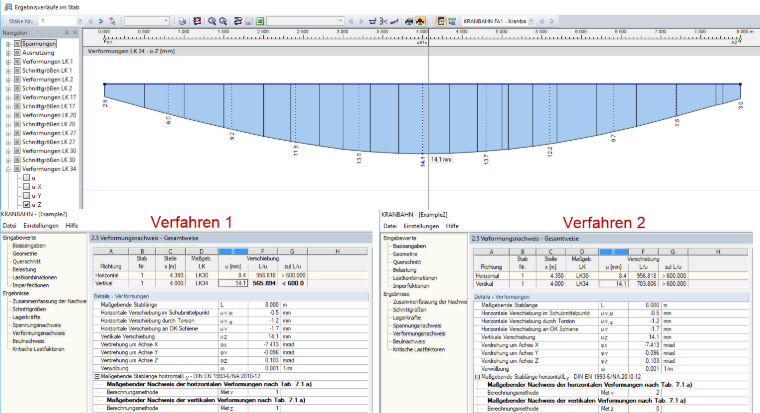Go to previous case arrow after KRANBAHN combo
Screen dimensions: 760x413
tap(542, 21)
